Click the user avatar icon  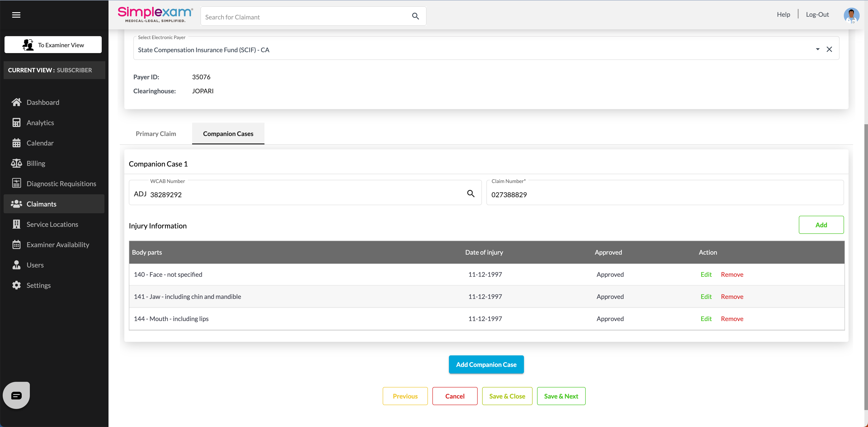[x=851, y=15]
